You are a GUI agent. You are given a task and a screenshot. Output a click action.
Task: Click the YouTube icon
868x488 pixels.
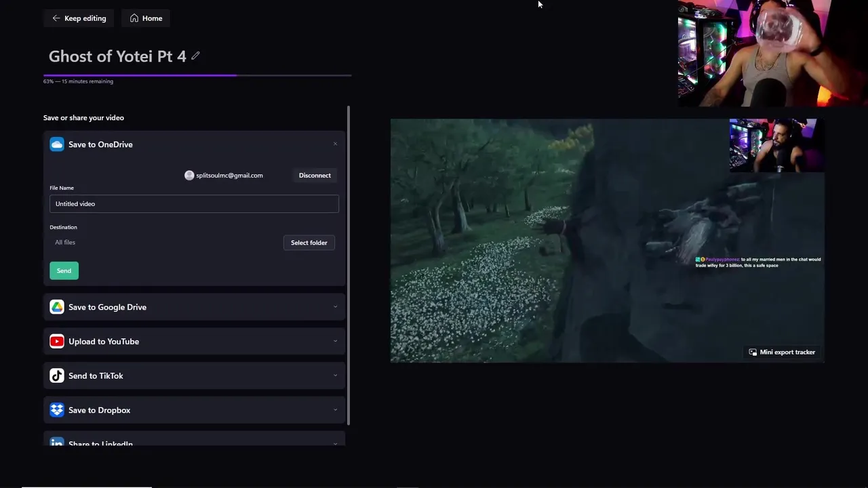coord(57,342)
